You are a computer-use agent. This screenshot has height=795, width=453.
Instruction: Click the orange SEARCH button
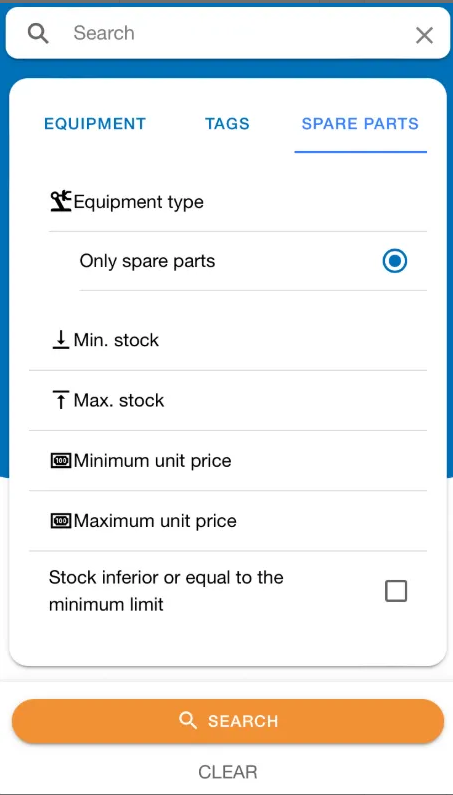[x=228, y=721]
